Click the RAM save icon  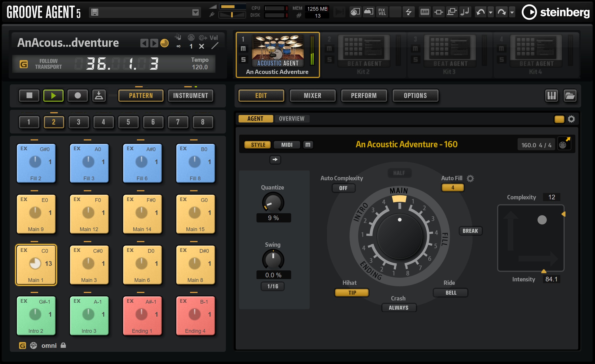tap(425, 12)
